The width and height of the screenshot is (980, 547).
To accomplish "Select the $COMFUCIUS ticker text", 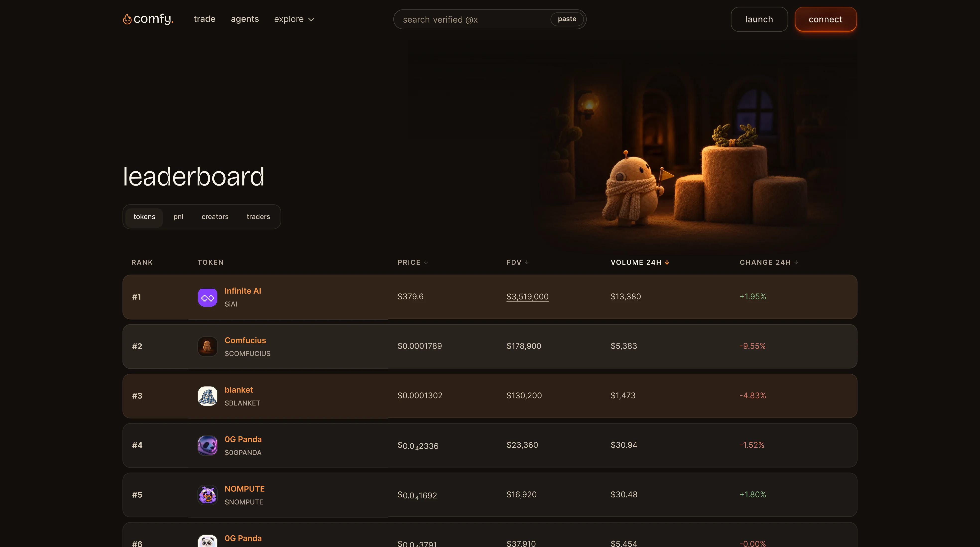I will point(248,354).
